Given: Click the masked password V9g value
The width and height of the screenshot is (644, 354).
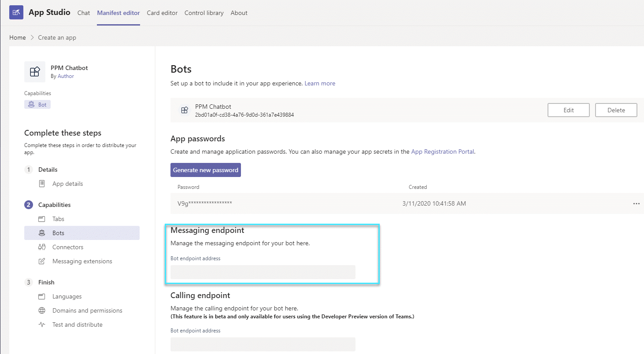Looking at the screenshot, I should tap(205, 203).
